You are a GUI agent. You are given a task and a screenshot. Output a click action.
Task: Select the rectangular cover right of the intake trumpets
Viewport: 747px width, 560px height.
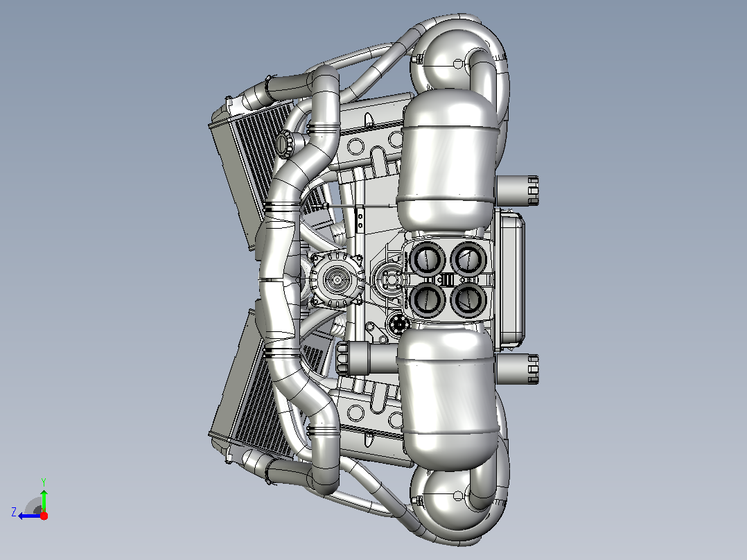tap(510, 280)
